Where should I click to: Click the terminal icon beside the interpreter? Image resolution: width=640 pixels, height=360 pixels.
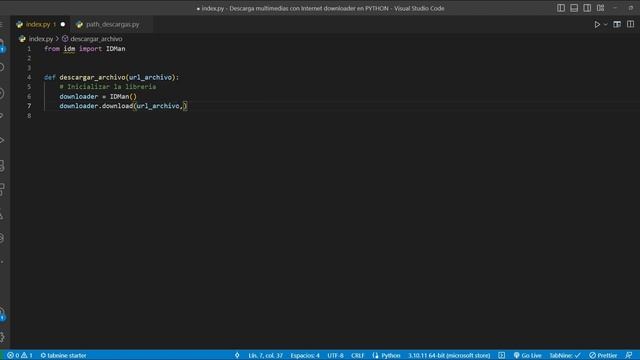501,355
